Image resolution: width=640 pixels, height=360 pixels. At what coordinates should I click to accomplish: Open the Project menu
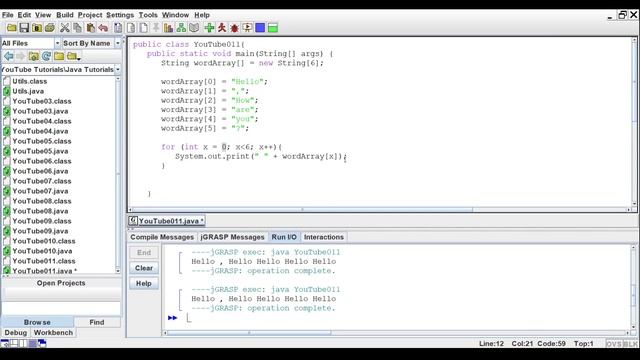[x=90, y=15]
